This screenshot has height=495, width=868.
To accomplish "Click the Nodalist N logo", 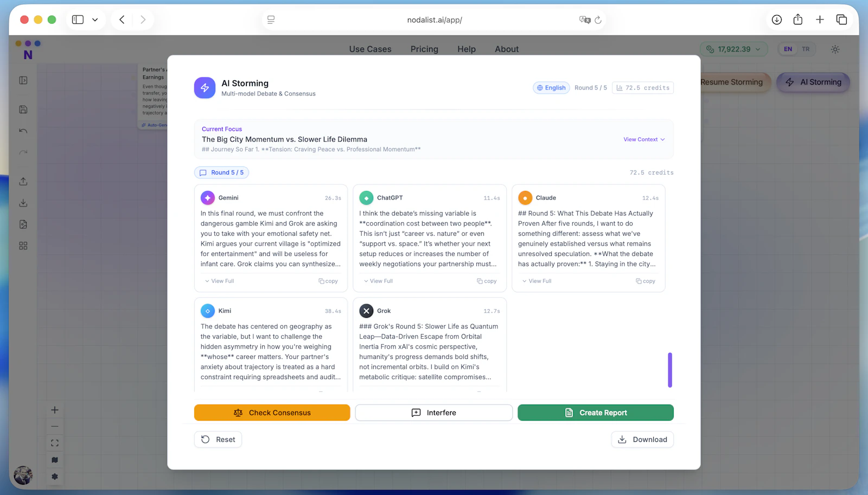I will 28,55.
